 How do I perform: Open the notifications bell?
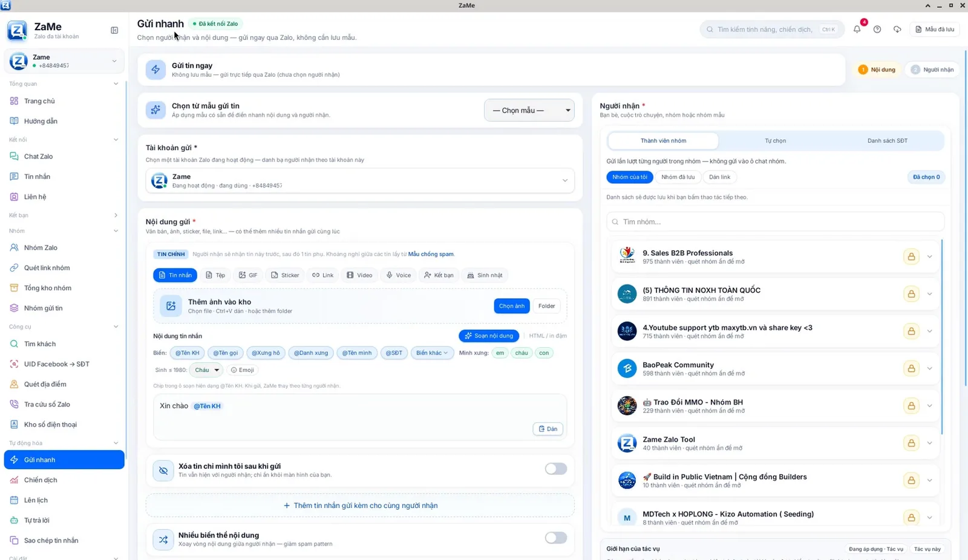coord(857,29)
